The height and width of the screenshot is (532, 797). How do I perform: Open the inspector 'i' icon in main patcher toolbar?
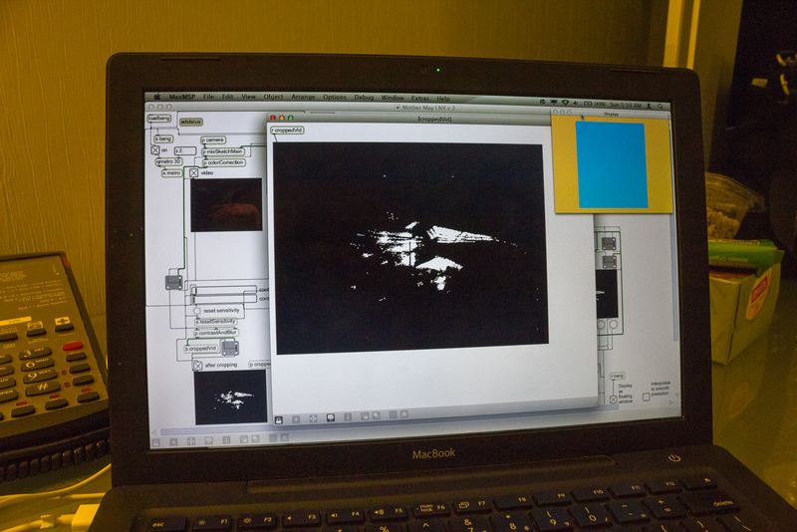click(227, 440)
